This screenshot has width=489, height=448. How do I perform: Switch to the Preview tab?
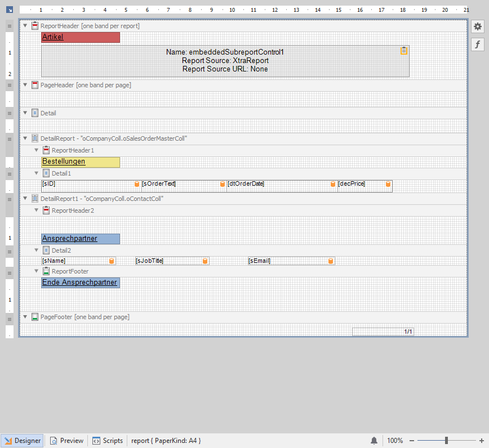66,441
